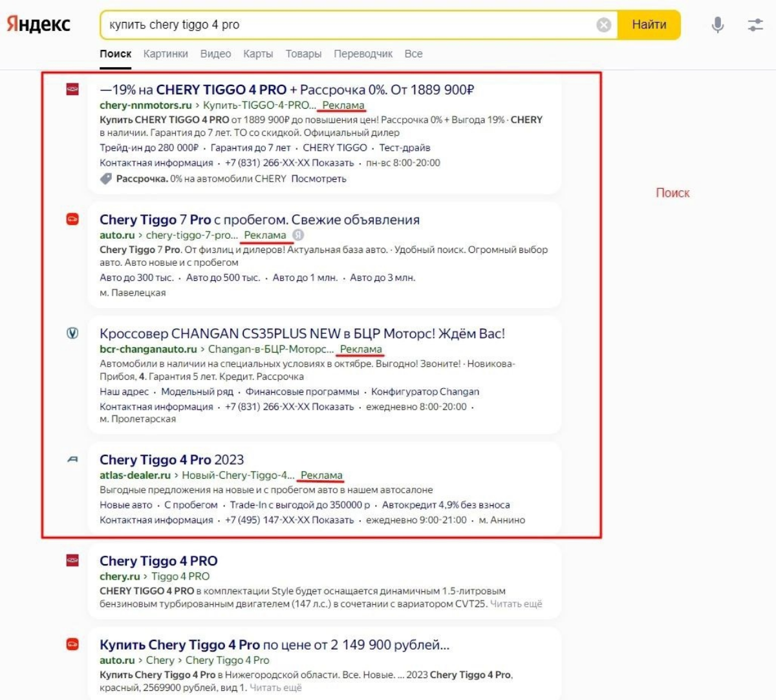The height and width of the screenshot is (700, 776).
Task: Open the Товары tab
Action: [303, 54]
